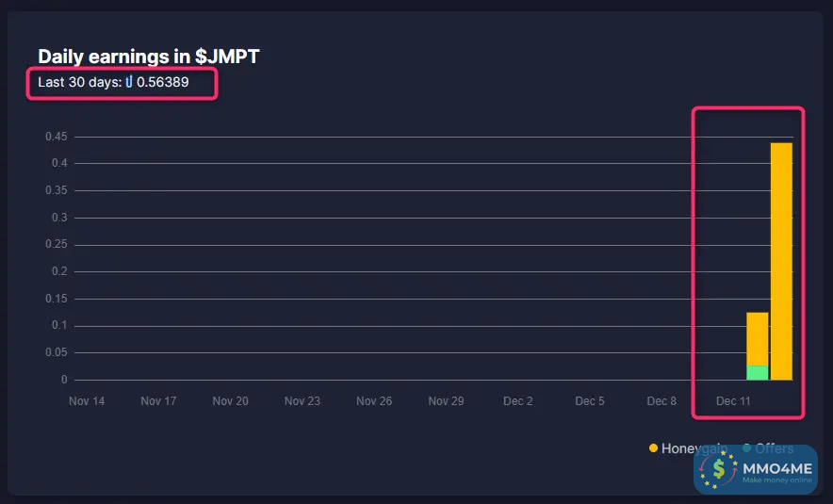Screen dimensions: 833x504
Task: Click the teal Offers legend dot
Action: (x=747, y=448)
